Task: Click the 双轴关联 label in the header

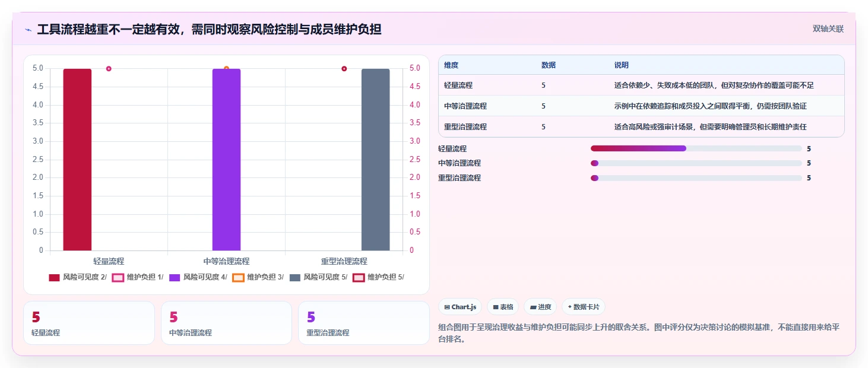Action: pyautogui.click(x=828, y=28)
